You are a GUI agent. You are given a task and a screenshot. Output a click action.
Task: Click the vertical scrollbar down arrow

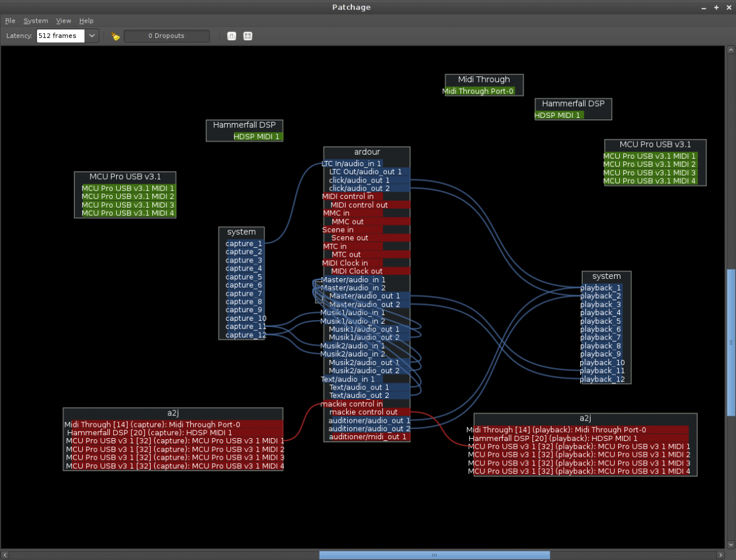tap(731, 545)
